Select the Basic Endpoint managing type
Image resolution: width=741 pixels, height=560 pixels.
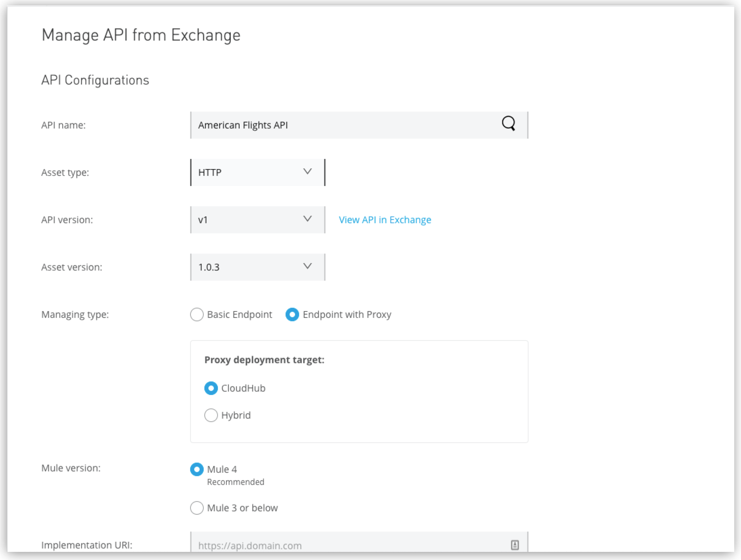click(197, 314)
